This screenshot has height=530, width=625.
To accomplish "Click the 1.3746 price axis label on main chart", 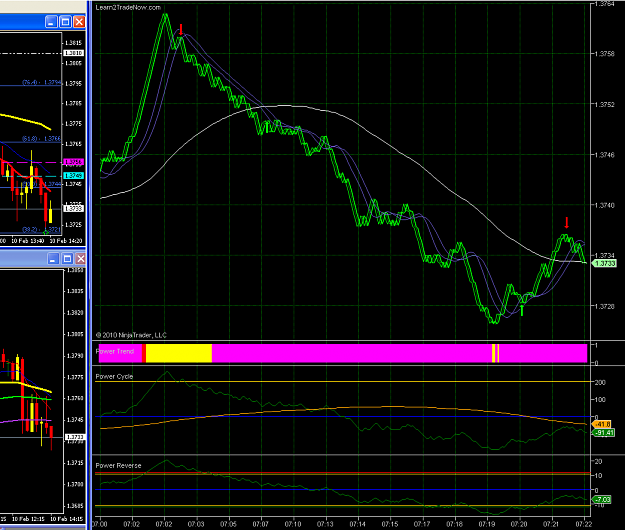I will [x=605, y=155].
